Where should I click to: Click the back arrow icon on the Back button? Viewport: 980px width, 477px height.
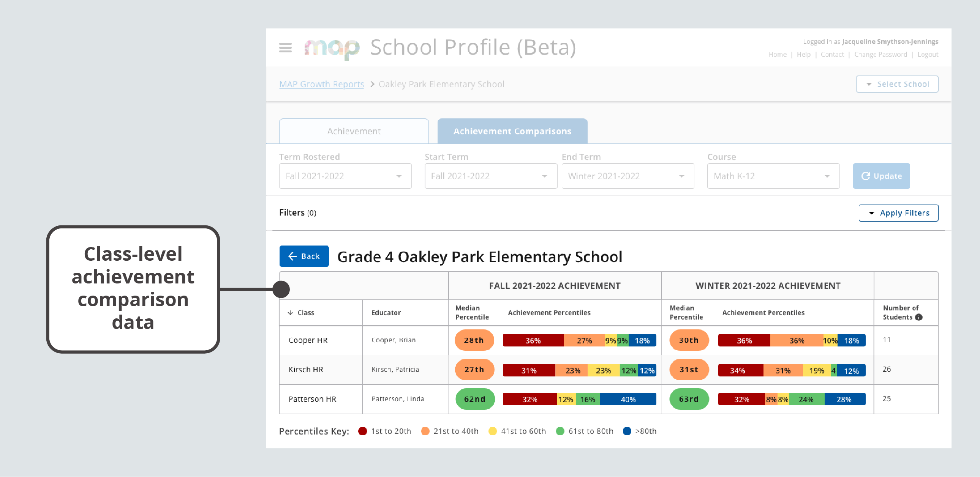click(x=292, y=256)
